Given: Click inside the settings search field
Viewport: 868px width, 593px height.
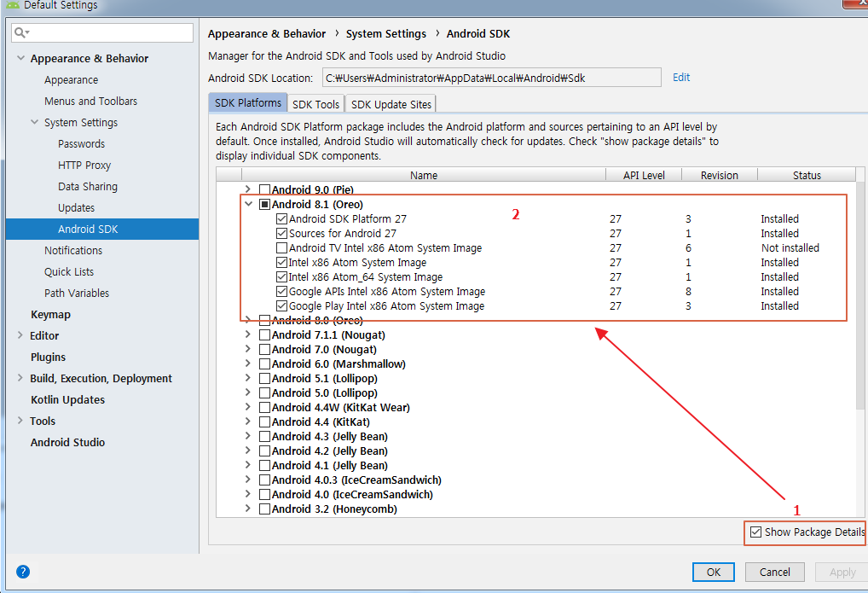Looking at the screenshot, I should click(102, 32).
